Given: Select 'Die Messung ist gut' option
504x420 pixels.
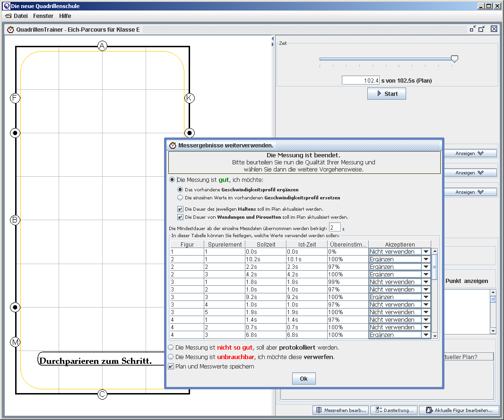Looking at the screenshot, I should 172,180.
